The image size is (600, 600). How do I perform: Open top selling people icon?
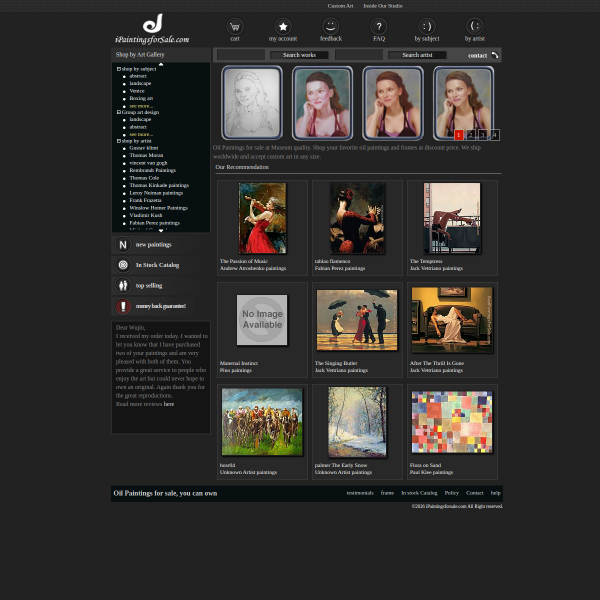[123, 285]
